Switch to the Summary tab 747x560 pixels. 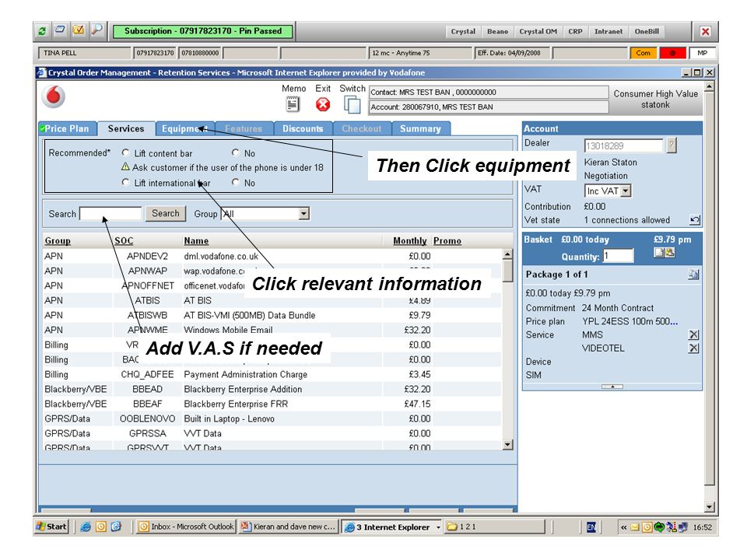click(x=420, y=128)
